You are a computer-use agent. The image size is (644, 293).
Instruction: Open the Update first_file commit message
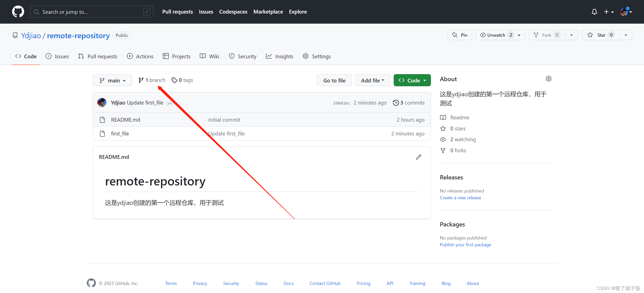point(145,103)
